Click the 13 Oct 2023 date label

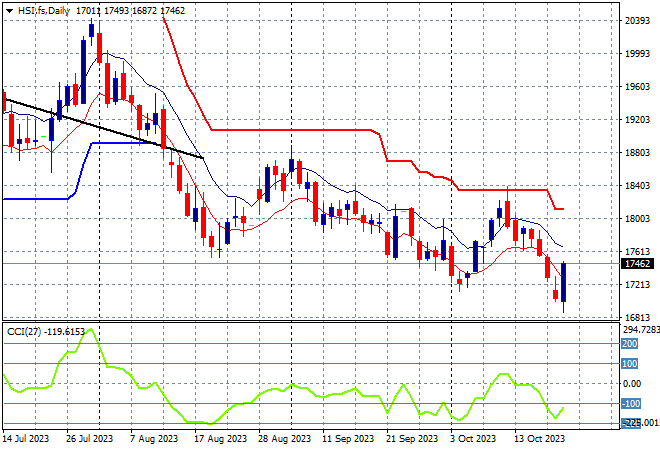pyautogui.click(x=540, y=439)
